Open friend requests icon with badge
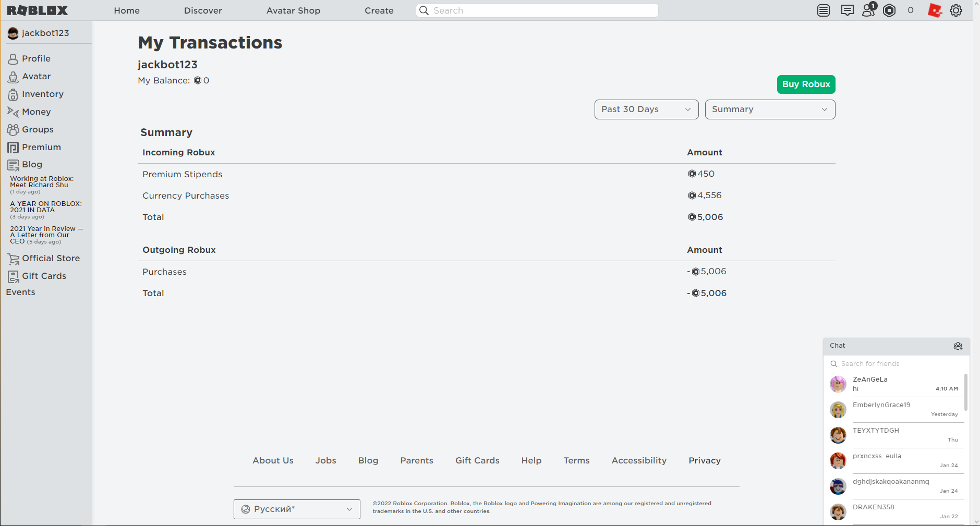This screenshot has width=980, height=526. click(869, 9)
